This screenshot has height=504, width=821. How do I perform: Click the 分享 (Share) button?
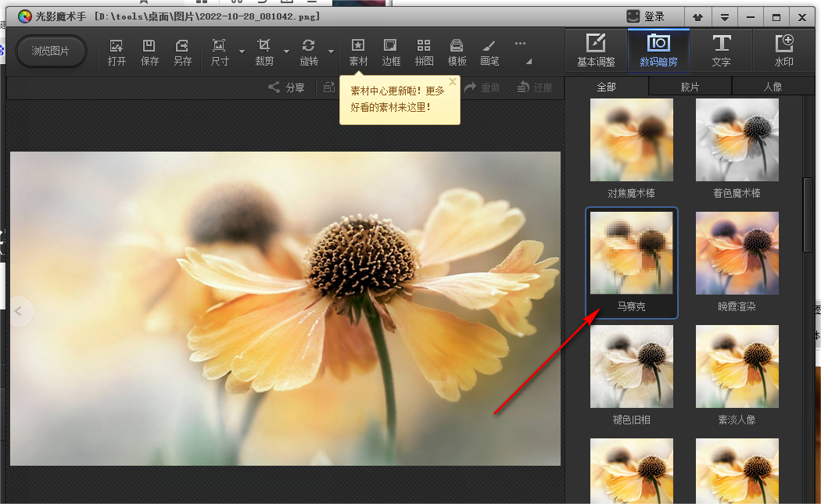click(286, 88)
